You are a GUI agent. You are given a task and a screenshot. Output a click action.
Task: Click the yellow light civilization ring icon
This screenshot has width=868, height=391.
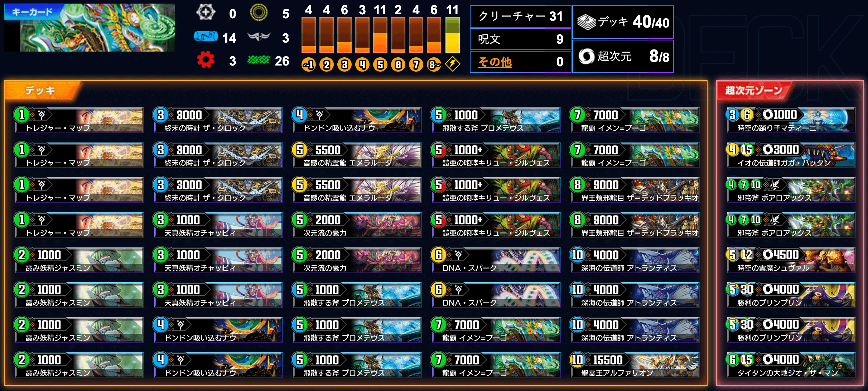tap(259, 13)
